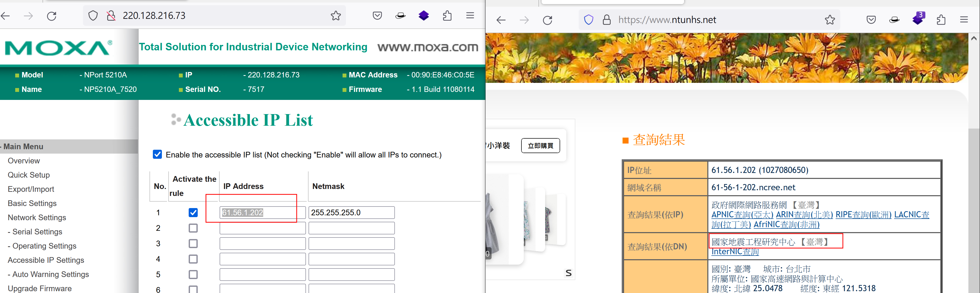Open Export/Import in the Main Menu

tap(31, 189)
